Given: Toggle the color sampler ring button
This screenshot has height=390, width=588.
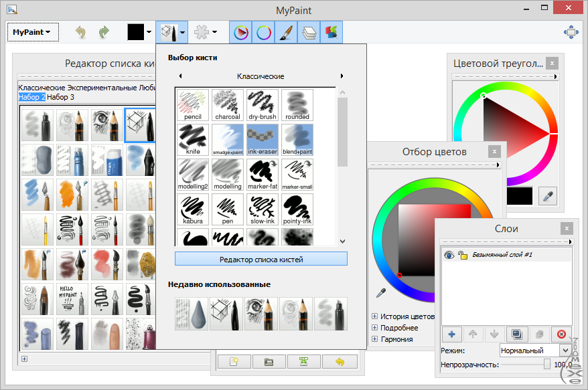Looking at the screenshot, I should coord(264,33).
